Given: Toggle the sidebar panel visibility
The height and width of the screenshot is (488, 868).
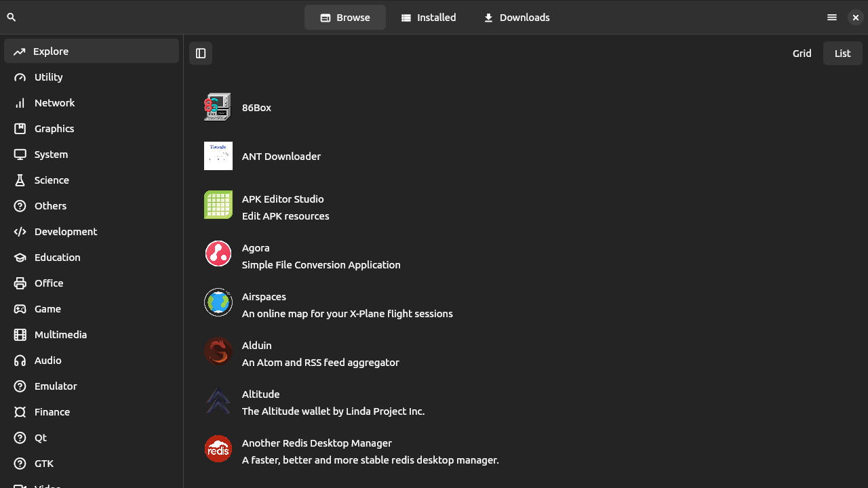Looking at the screenshot, I should (201, 54).
